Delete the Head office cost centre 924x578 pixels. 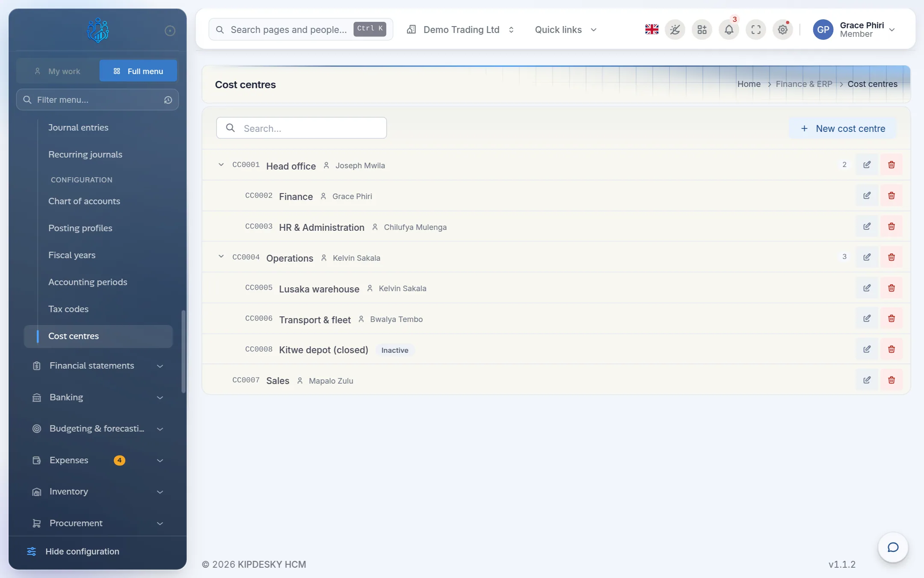pos(891,165)
